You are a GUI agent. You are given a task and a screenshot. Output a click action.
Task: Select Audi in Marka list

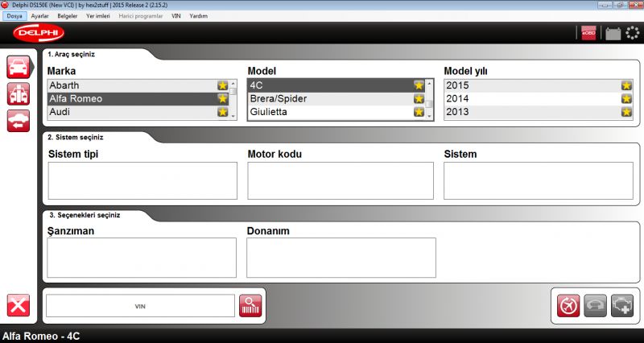click(x=138, y=112)
